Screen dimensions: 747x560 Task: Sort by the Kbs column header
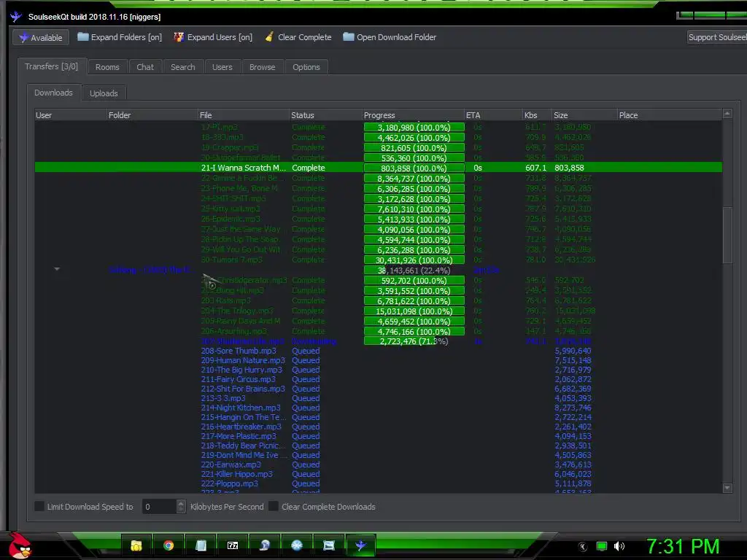538,115
